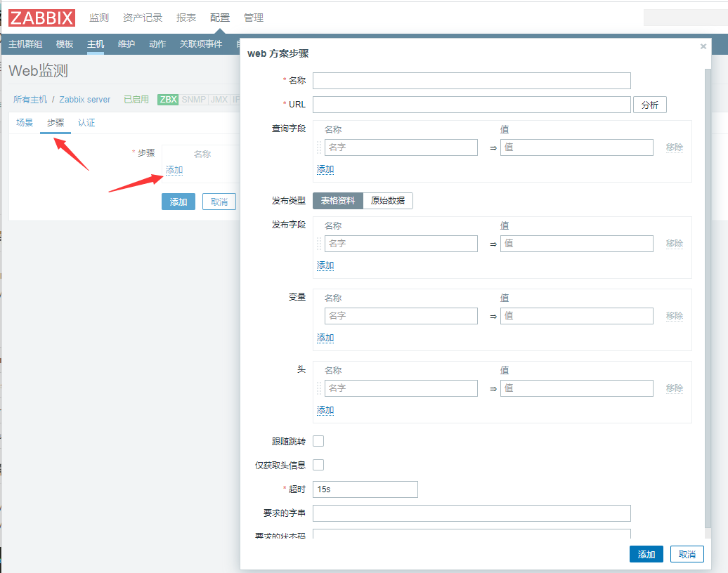Go to 关联项事件 submenu

coord(200,44)
